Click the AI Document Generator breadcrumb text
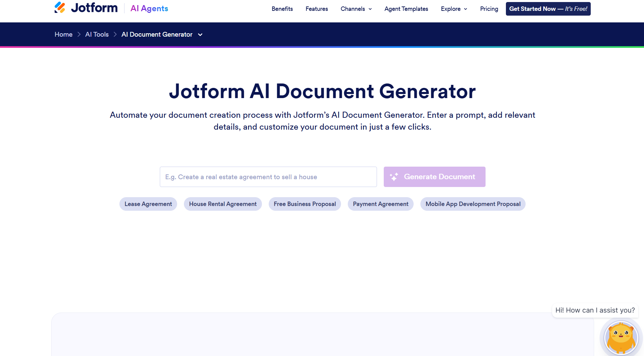 pyautogui.click(x=157, y=35)
